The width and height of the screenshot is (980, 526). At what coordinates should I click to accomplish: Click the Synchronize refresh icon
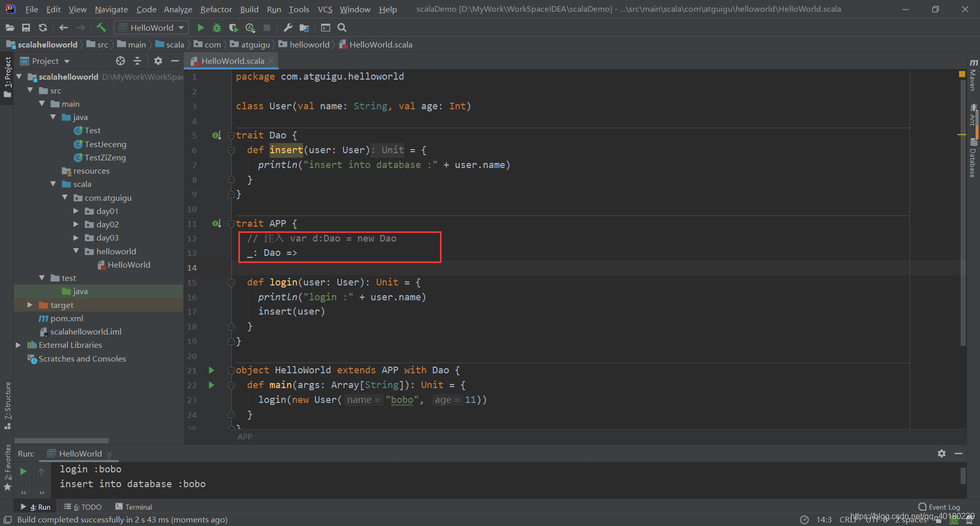(x=43, y=28)
